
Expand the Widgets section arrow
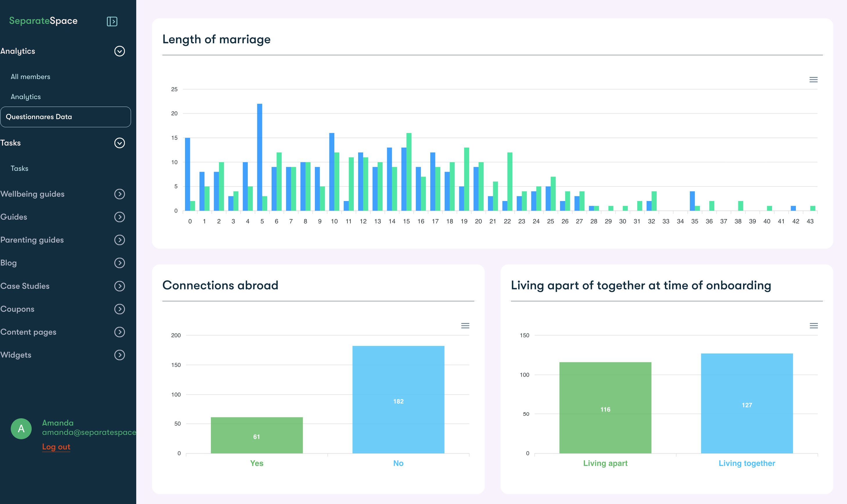coord(120,355)
